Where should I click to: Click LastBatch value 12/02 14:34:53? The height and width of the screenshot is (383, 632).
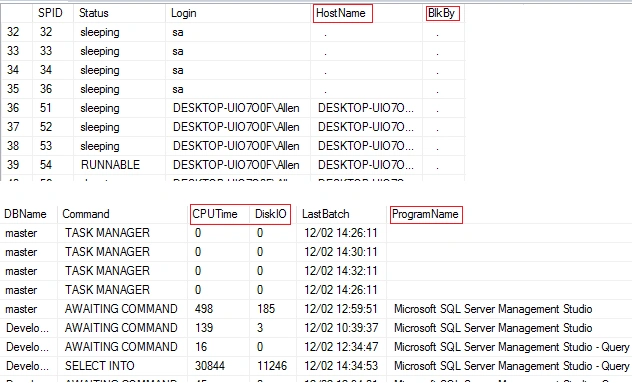click(341, 366)
